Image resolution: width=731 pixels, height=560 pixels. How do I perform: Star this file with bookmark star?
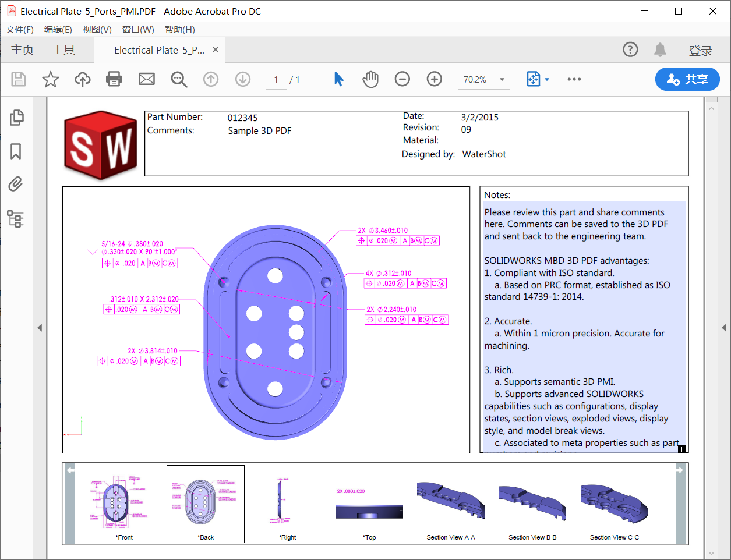point(51,79)
